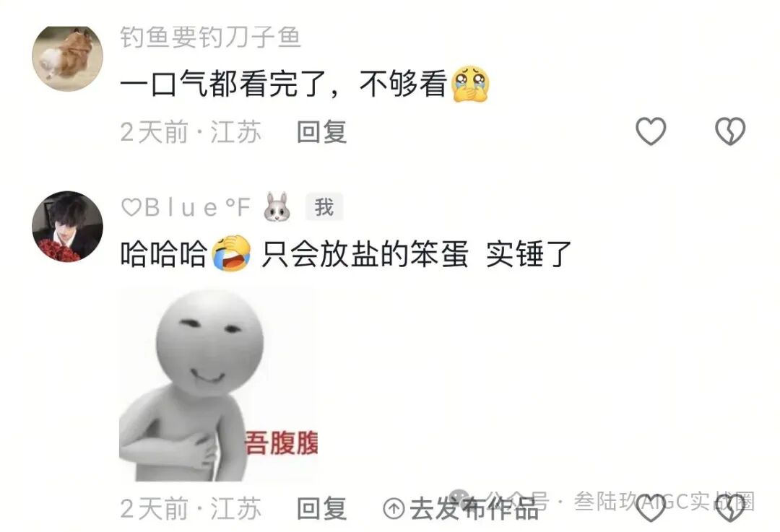Image resolution: width=780 pixels, height=532 pixels.
Task: Tap the comment text 只会放盐的笨蛋 实锤了
Action: pos(416,254)
